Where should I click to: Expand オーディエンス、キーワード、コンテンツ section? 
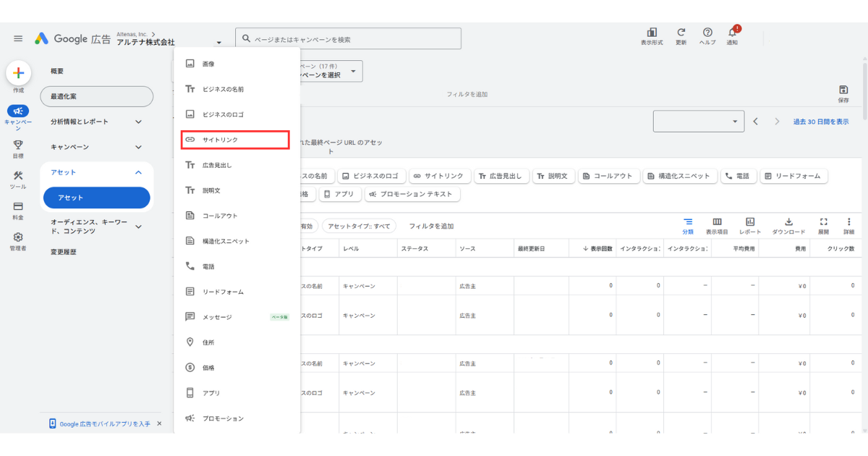[96, 227]
